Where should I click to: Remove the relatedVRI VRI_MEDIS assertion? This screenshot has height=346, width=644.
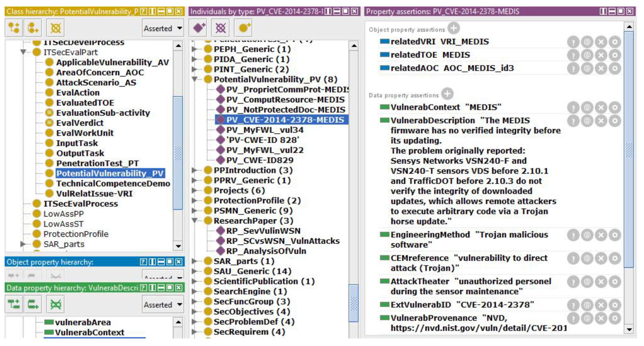[x=601, y=42]
